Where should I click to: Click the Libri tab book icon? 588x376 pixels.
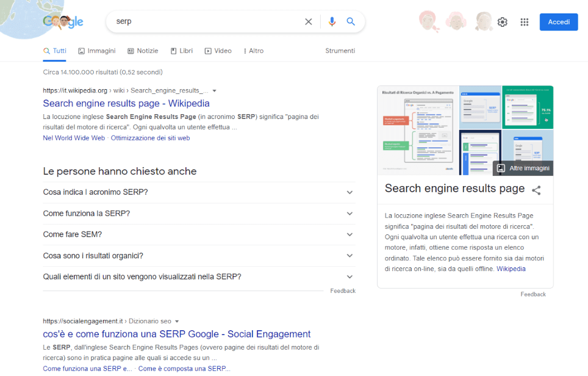(x=174, y=51)
